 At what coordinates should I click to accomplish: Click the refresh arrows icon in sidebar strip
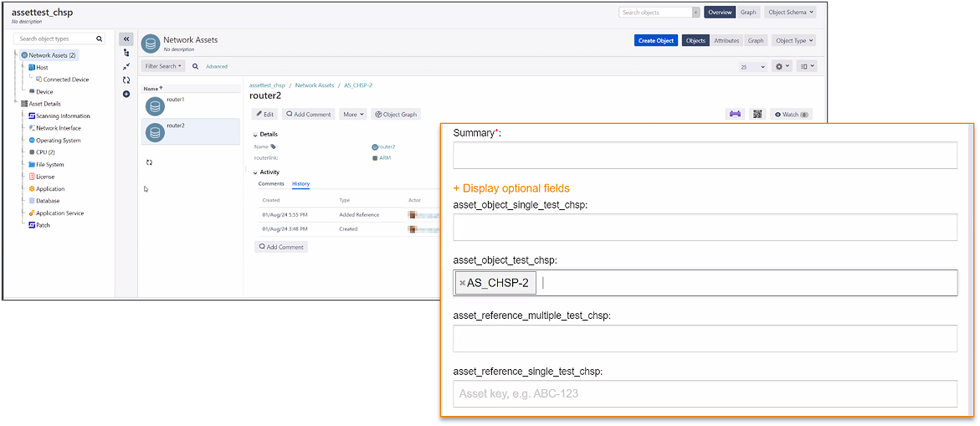click(126, 80)
